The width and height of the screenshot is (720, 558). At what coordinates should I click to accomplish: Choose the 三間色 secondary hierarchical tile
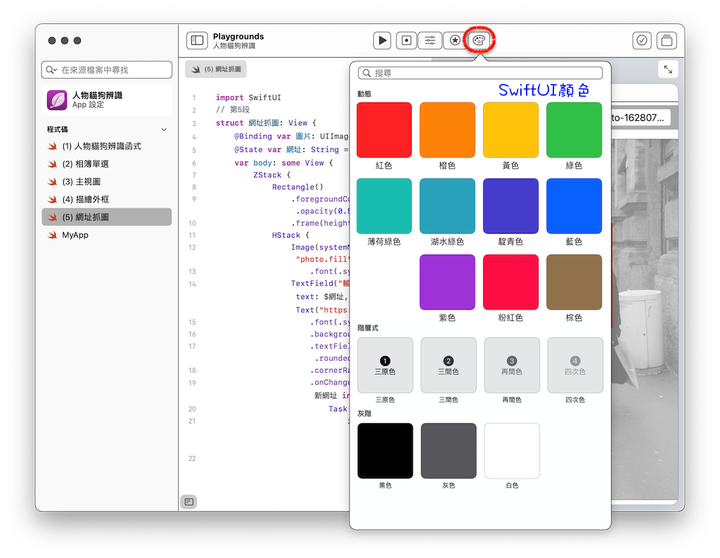tap(449, 365)
